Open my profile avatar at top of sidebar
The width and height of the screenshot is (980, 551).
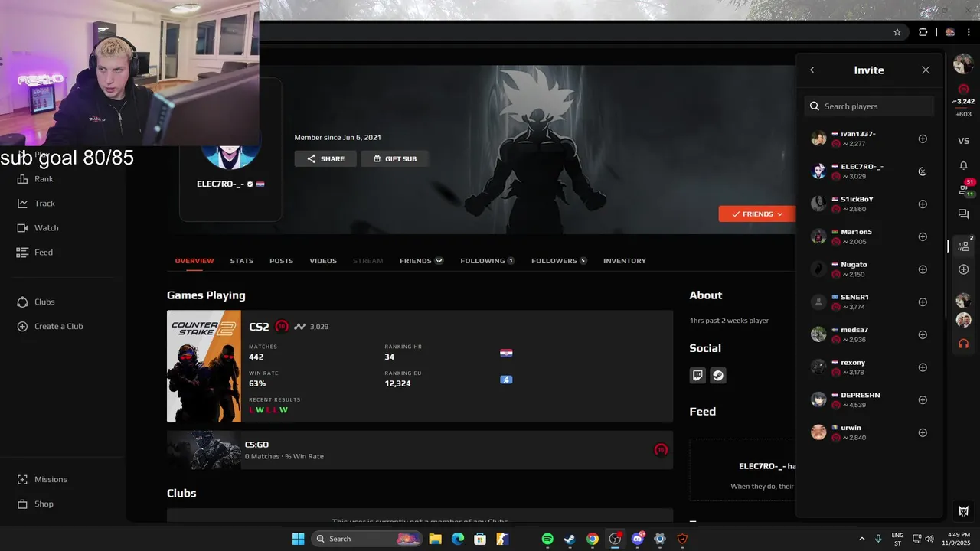click(x=963, y=64)
